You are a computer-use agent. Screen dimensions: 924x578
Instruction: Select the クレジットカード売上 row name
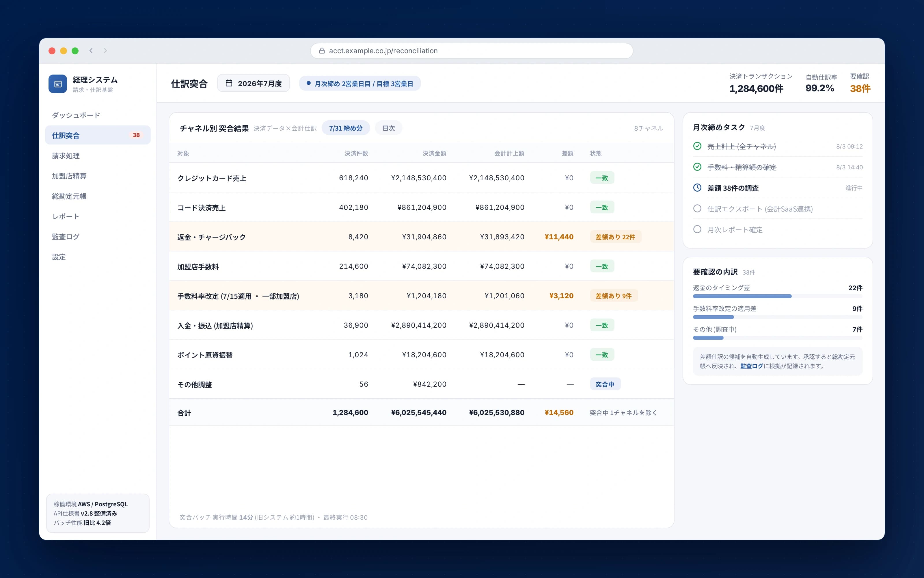(x=212, y=178)
